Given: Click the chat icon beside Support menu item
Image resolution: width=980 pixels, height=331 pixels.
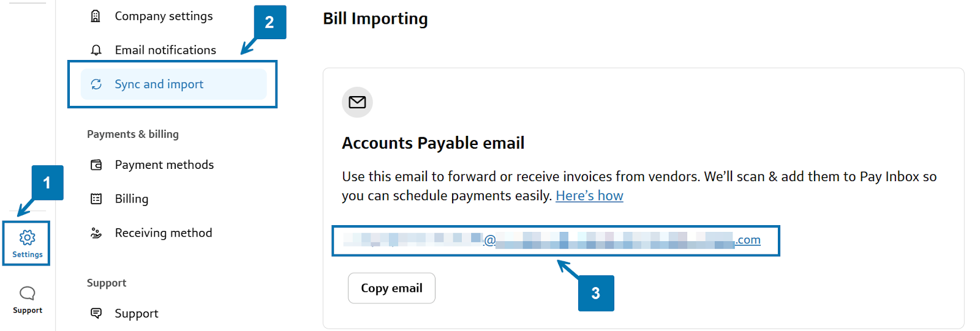Looking at the screenshot, I should click(x=96, y=313).
